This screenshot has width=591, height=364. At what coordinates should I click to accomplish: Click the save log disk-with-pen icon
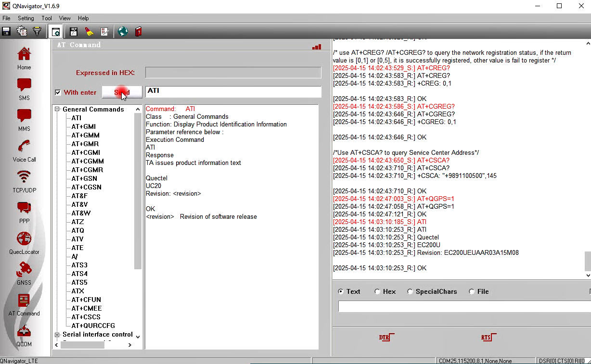point(74,32)
